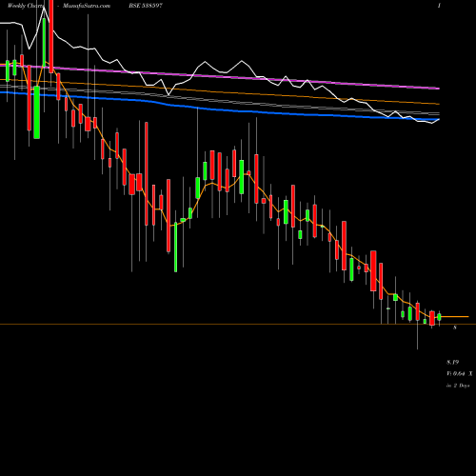Click the 'MunafaSutra.com' source label

[87, 6]
